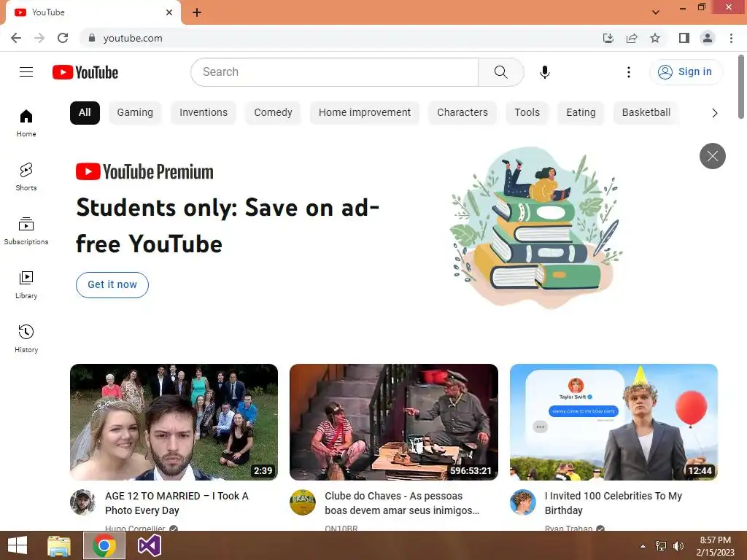
Task: Start voice search with microphone icon
Action: (x=544, y=72)
